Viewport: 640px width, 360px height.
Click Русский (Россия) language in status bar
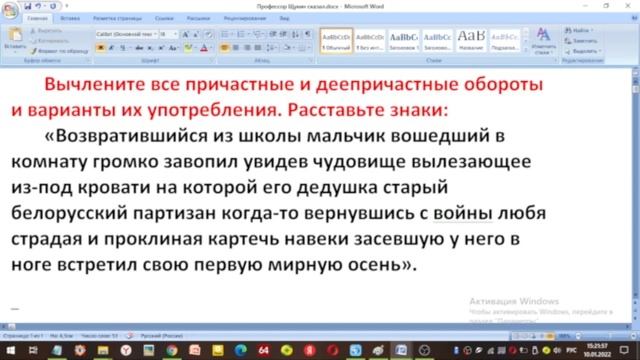(162, 336)
